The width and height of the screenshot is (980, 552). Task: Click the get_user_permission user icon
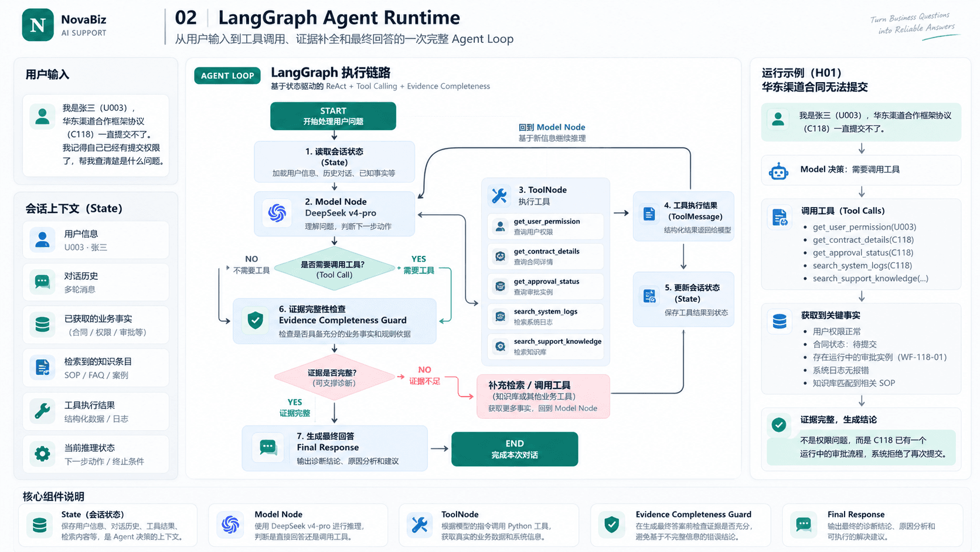pos(501,226)
